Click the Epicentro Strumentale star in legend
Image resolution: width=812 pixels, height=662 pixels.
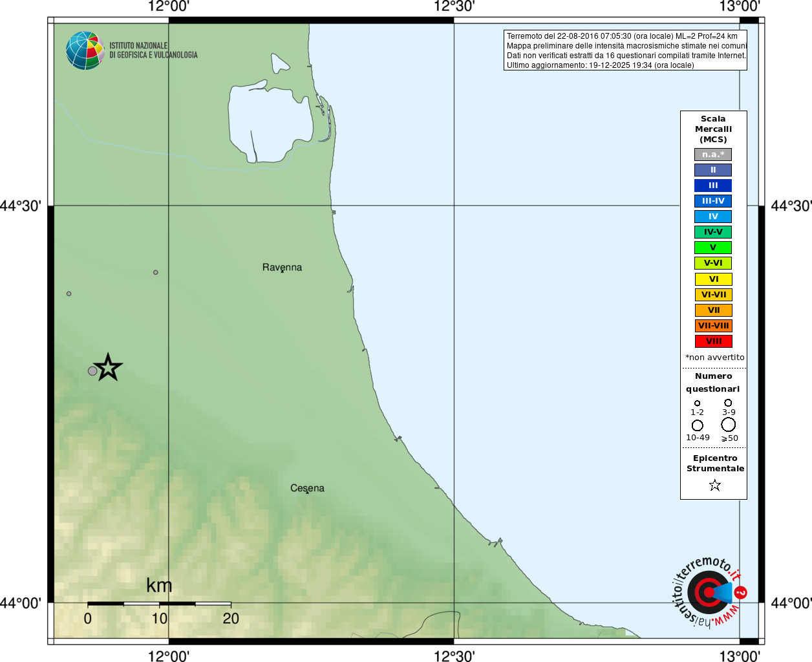point(714,485)
